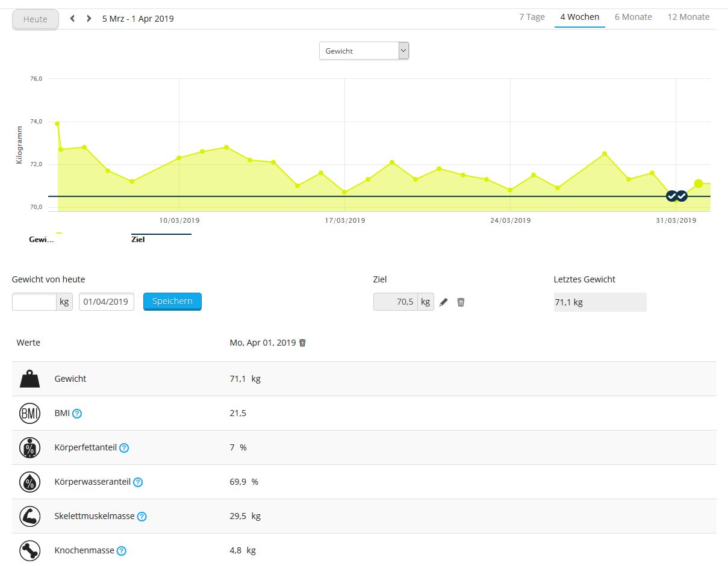The image size is (728, 566).
Task: Open Skelettmuskelmasse help icon
Action: [x=142, y=517]
